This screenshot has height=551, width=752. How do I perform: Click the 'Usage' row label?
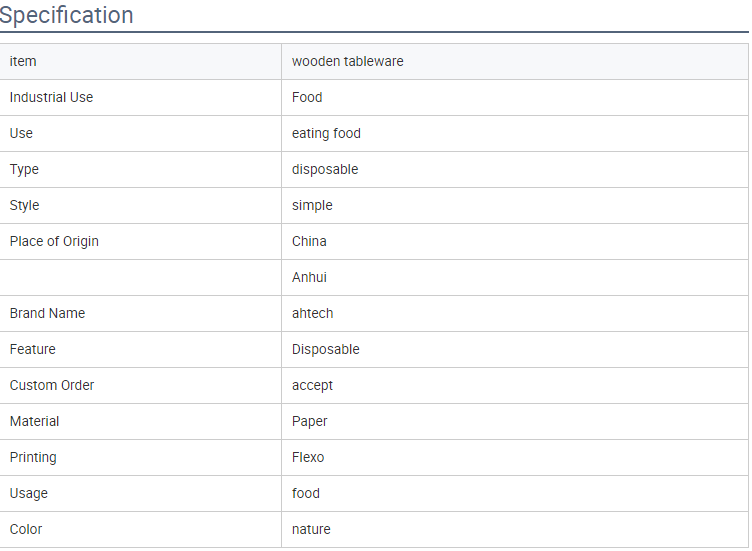[x=29, y=493]
